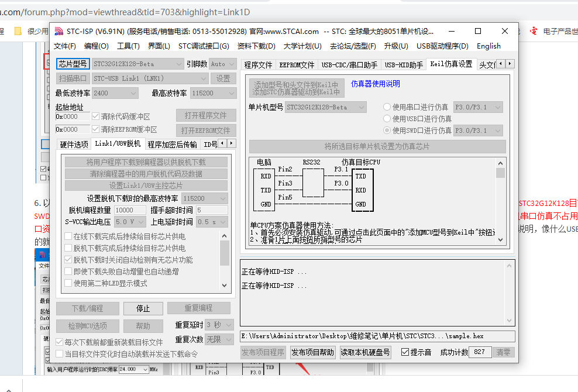The width and height of the screenshot is (578, 392).
Task: Click 停止 button
Action: tap(143, 308)
